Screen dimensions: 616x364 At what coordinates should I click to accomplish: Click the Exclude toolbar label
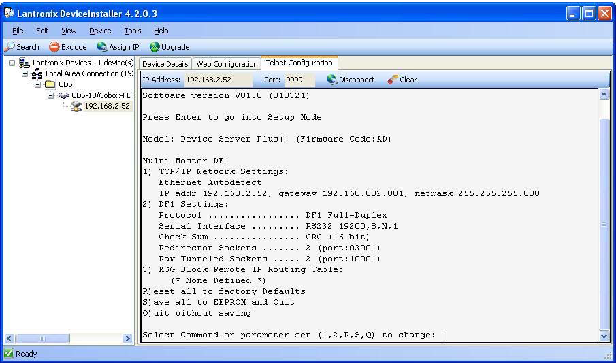74,47
